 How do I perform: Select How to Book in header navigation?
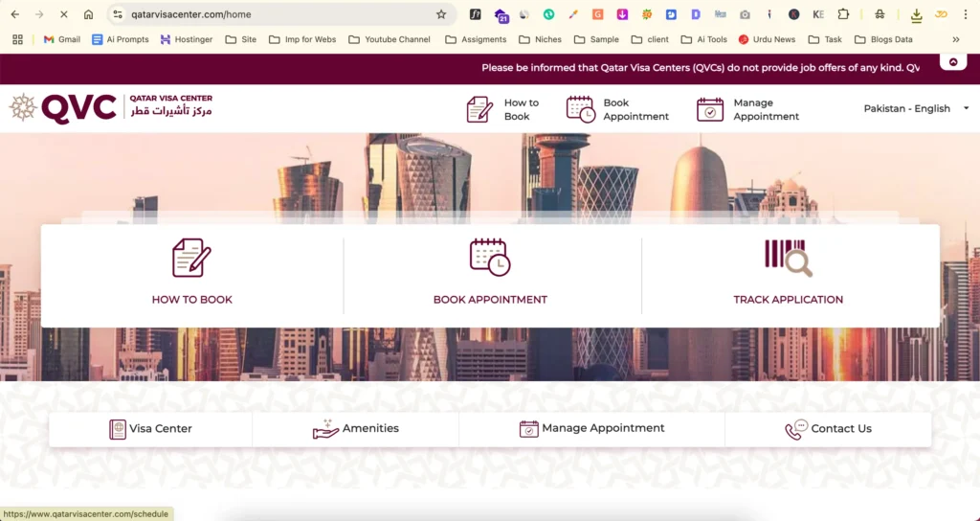point(503,109)
